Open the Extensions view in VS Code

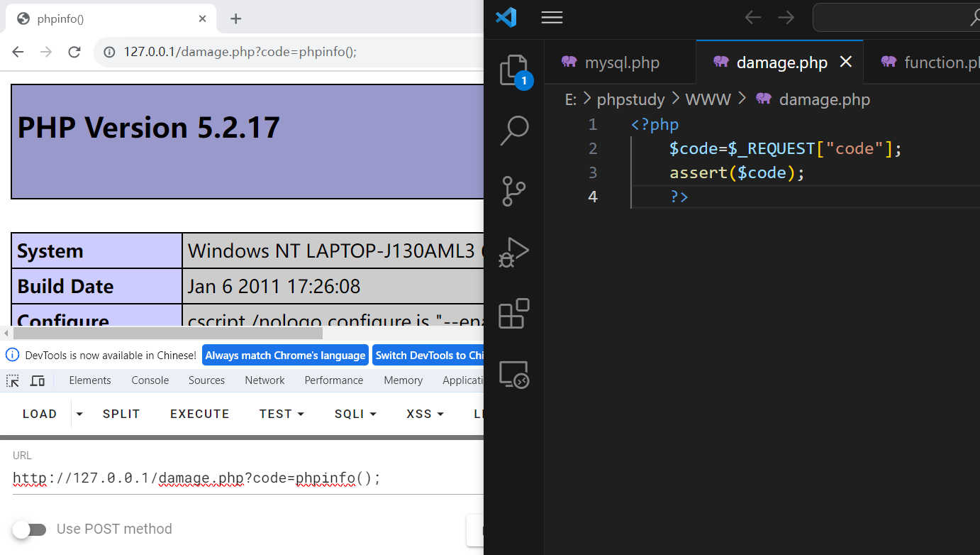coord(514,313)
